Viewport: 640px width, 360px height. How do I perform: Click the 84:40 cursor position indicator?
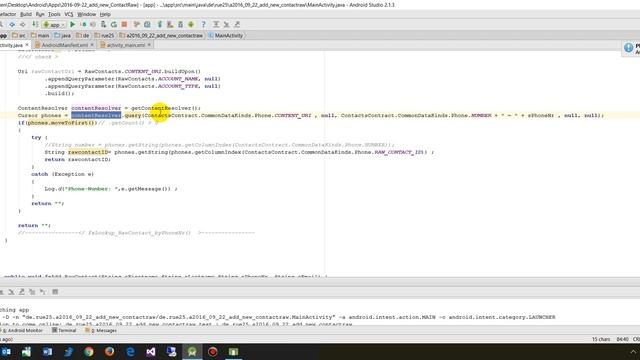pyautogui.click(x=622, y=340)
